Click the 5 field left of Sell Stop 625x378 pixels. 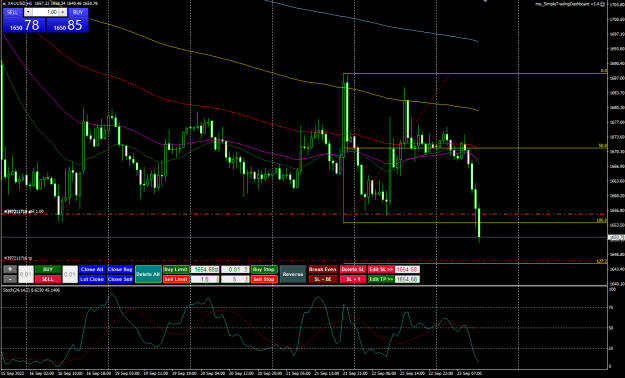pos(235,279)
